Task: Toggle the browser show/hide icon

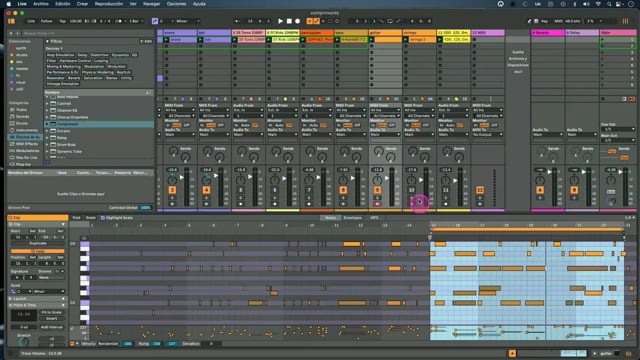Action: (11, 21)
